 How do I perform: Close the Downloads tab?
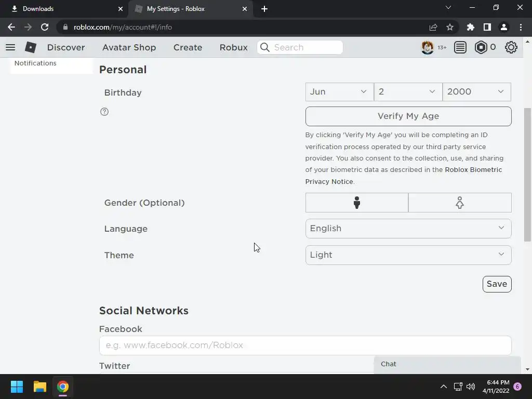coord(121,9)
